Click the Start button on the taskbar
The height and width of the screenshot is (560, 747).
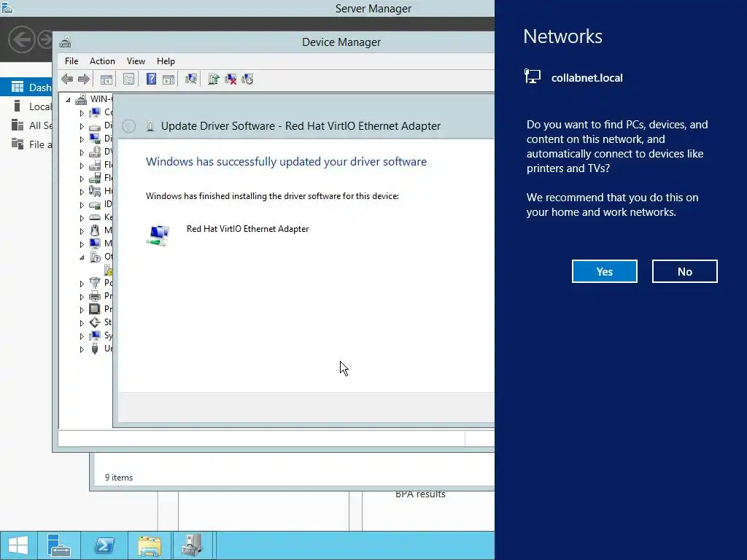pyautogui.click(x=18, y=545)
